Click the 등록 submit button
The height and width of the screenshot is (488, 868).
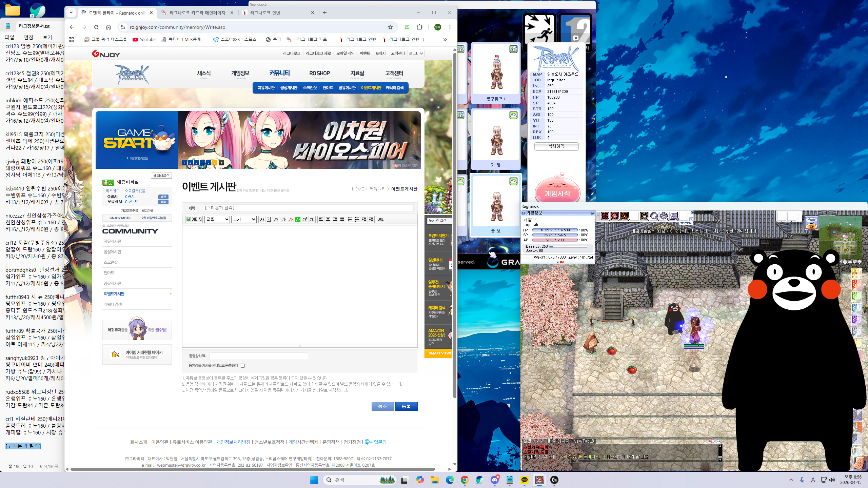(406, 406)
